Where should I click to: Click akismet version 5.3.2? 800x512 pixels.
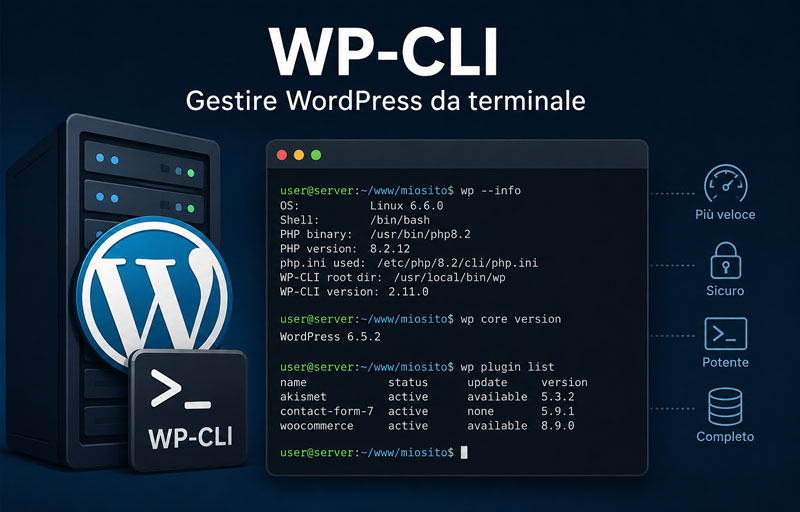[x=558, y=397]
